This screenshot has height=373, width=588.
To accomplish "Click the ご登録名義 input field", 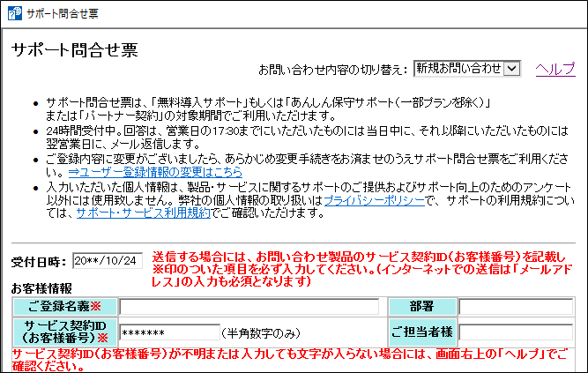I will [x=249, y=307].
